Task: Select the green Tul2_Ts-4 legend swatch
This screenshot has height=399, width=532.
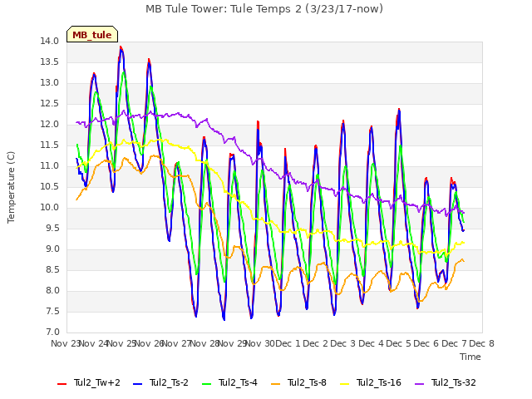Action: [x=207, y=383]
